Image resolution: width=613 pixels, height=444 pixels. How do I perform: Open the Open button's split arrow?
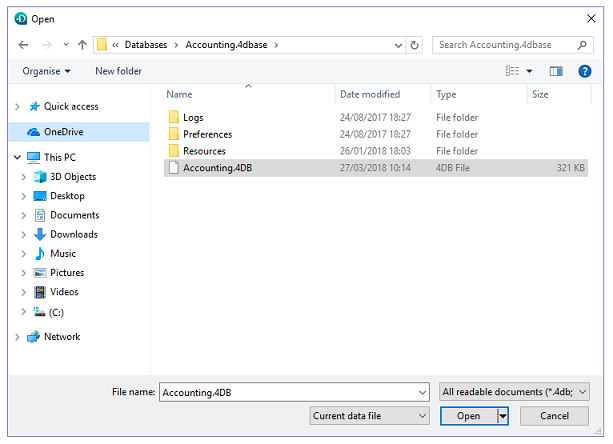point(503,416)
